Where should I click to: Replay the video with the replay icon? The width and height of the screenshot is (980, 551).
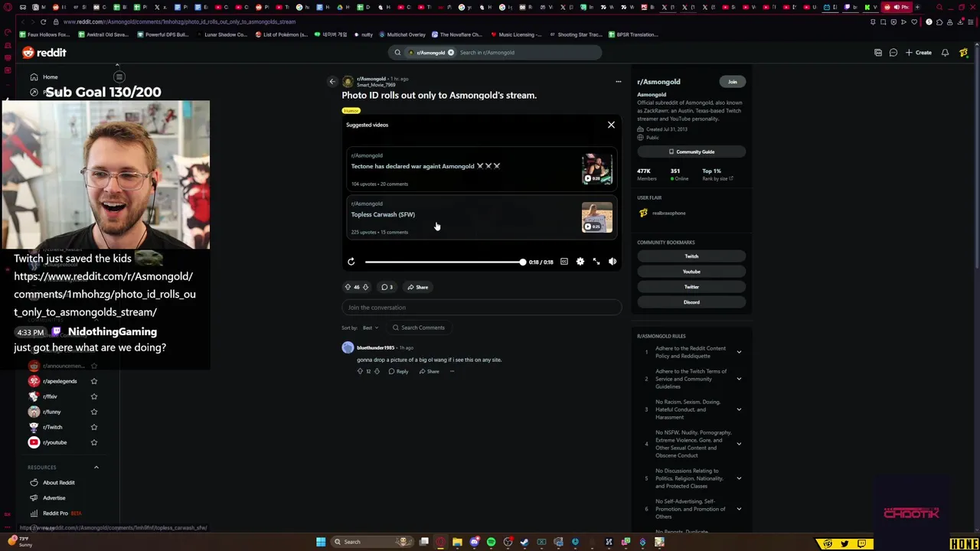point(351,262)
